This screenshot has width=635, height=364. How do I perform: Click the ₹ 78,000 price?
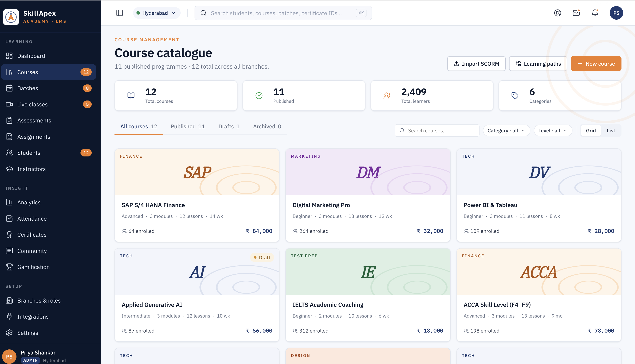(601, 331)
